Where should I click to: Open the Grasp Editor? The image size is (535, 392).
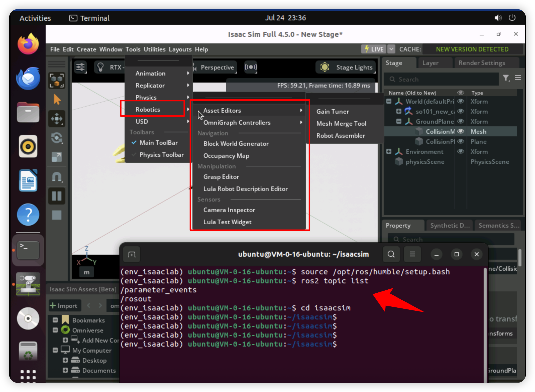click(221, 177)
